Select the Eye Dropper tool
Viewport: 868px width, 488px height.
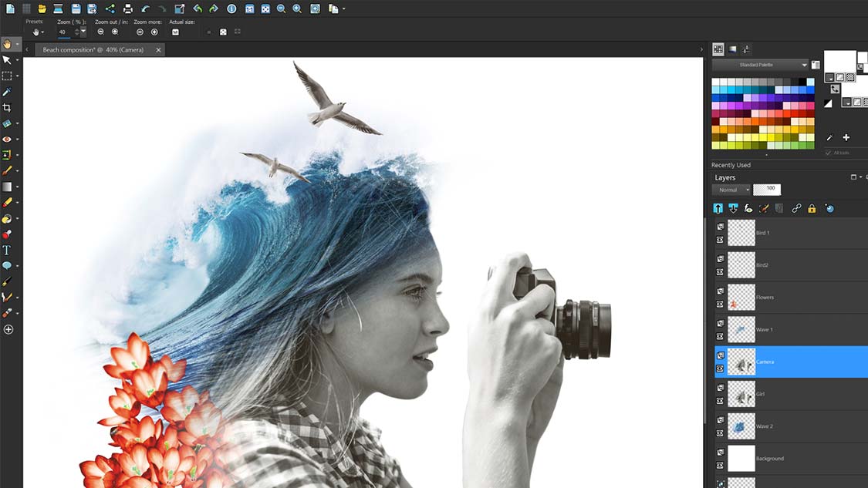8,91
